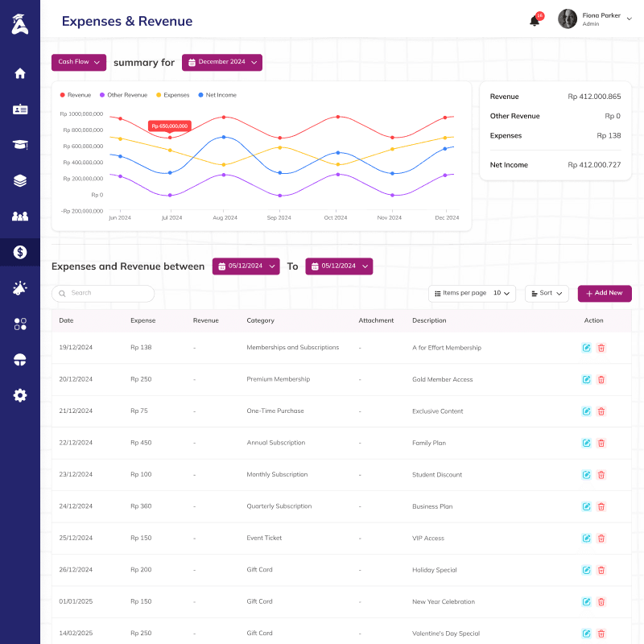The height and width of the screenshot is (644, 644).
Task: Delete the Gold Member Access row
Action: 601,379
